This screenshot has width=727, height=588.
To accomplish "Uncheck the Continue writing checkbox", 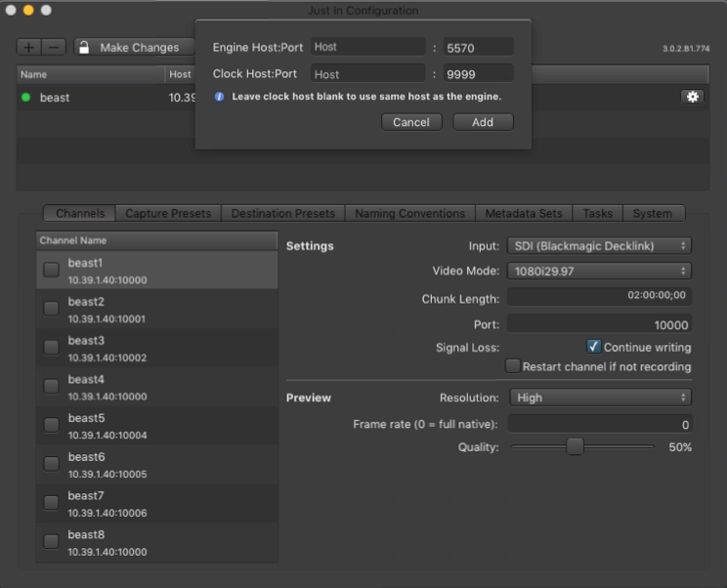I will (593, 347).
